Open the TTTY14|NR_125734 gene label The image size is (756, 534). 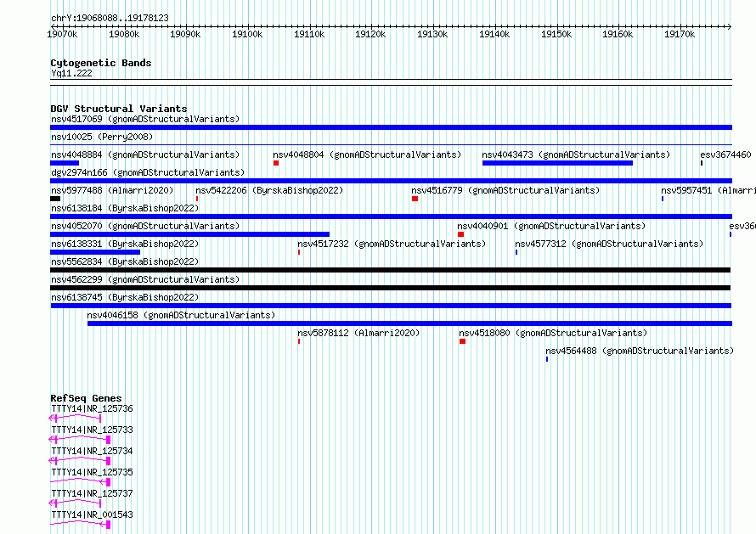click(92, 451)
